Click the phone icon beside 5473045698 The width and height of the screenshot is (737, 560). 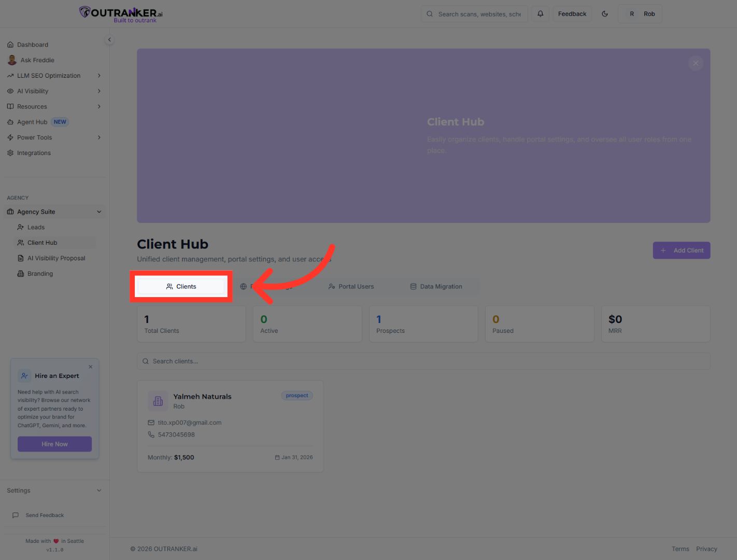point(151,435)
